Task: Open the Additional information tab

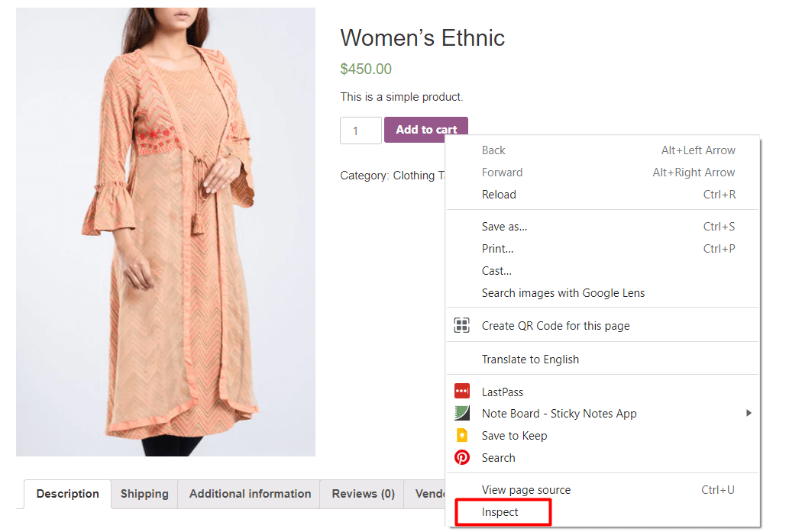Action: click(248, 494)
